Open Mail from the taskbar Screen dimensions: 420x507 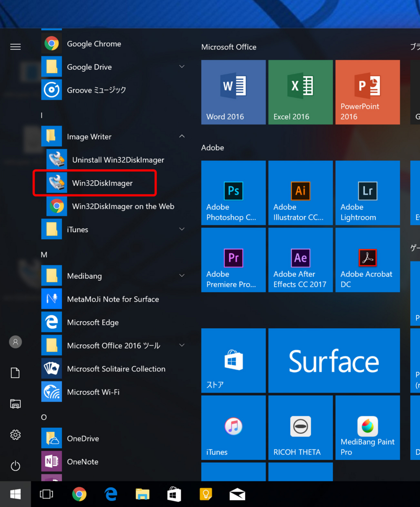(237, 494)
